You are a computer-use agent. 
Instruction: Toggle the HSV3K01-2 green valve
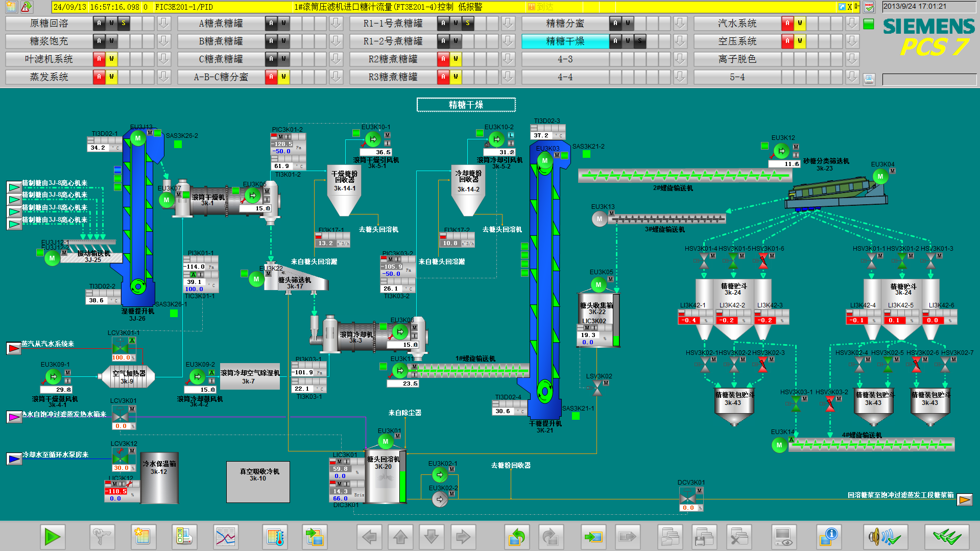902,261
